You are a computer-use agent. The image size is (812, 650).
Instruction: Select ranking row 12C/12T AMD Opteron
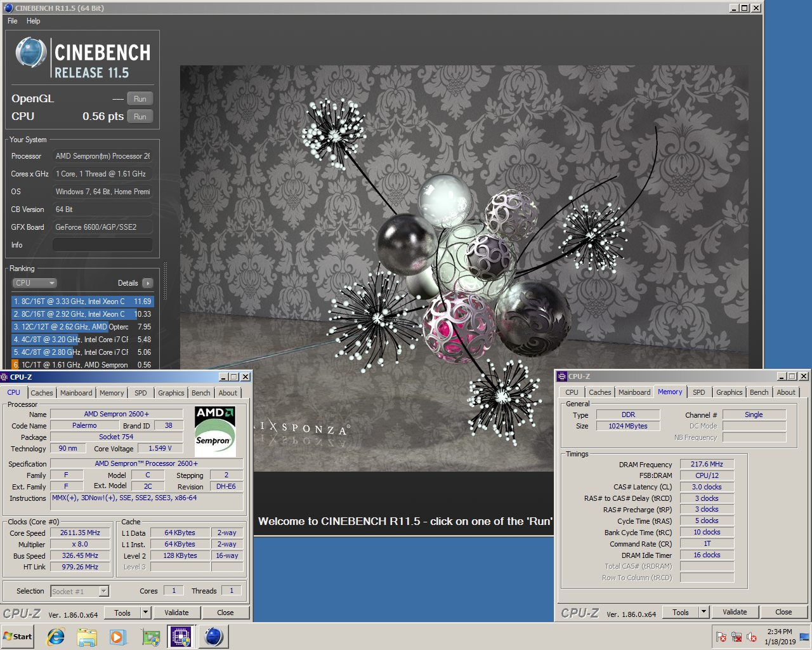pos(82,327)
